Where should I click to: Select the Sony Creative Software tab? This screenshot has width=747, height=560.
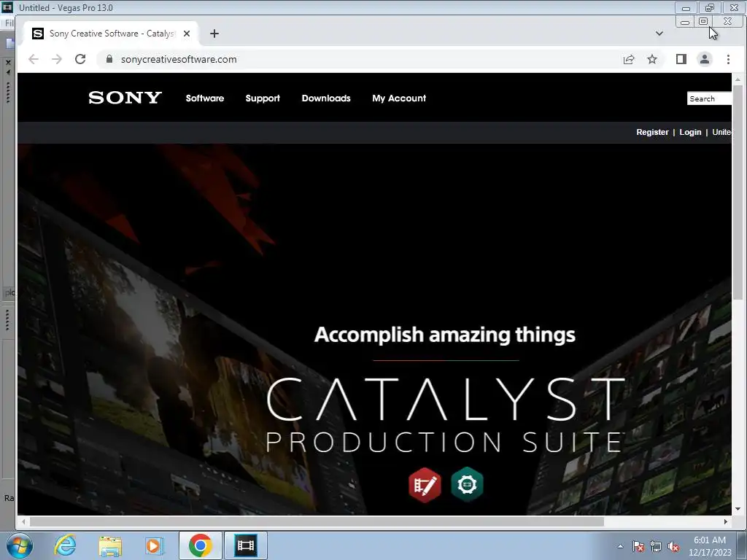[x=112, y=34]
